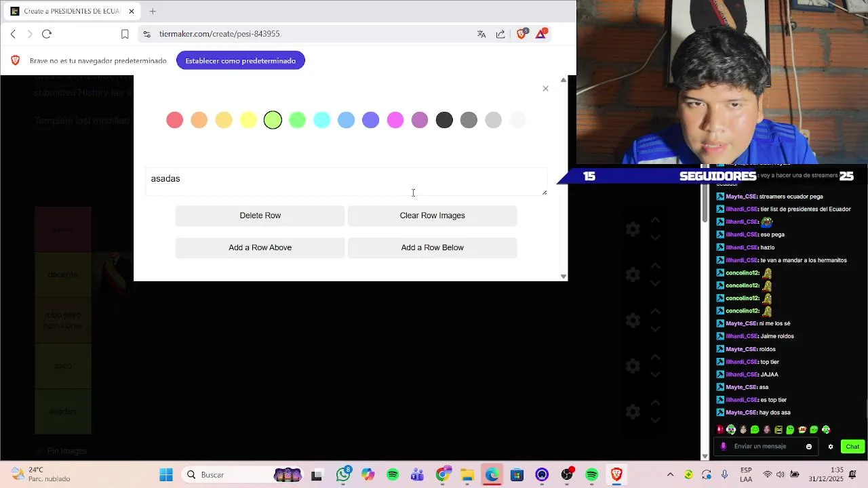Click the share page icon
868x488 pixels.
(x=500, y=34)
